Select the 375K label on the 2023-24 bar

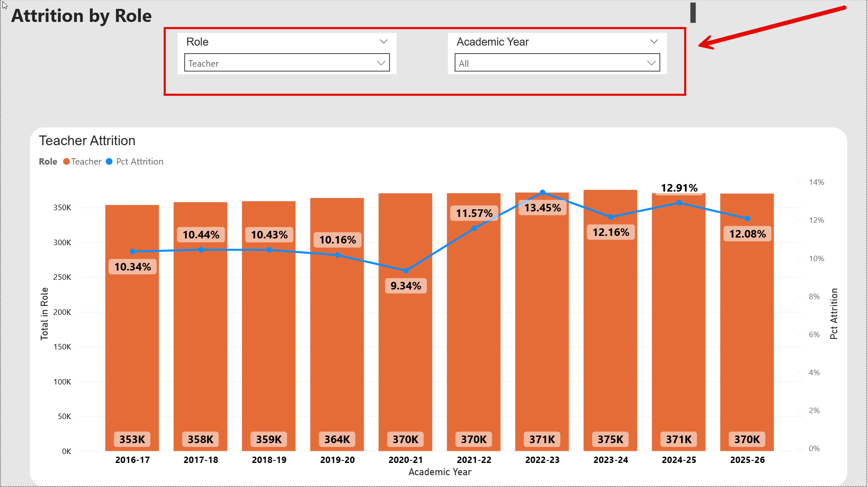(x=610, y=439)
